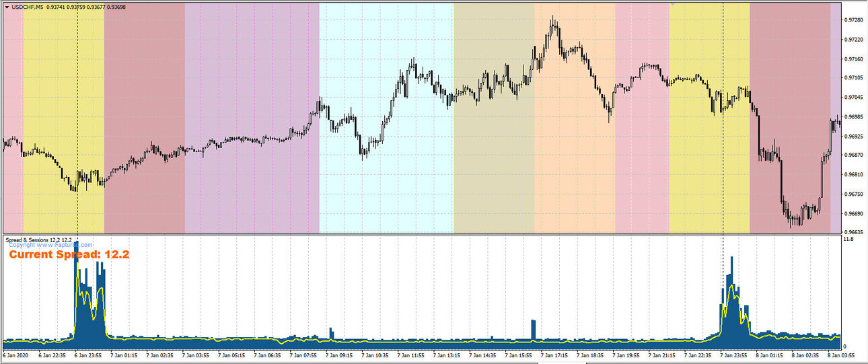Click the Current Spread: 12.2 text
This screenshot has height=364, width=868.
click(69, 255)
